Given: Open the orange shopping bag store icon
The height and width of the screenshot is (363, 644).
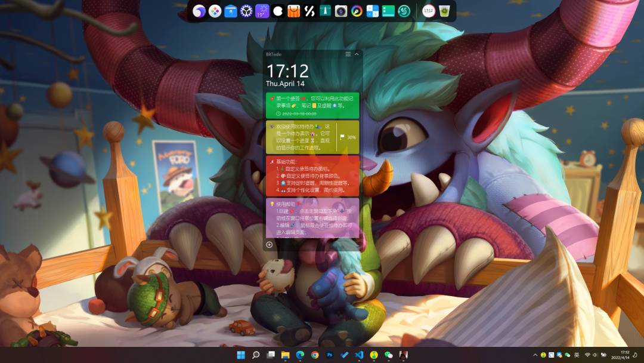Looking at the screenshot, I should 293,11.
